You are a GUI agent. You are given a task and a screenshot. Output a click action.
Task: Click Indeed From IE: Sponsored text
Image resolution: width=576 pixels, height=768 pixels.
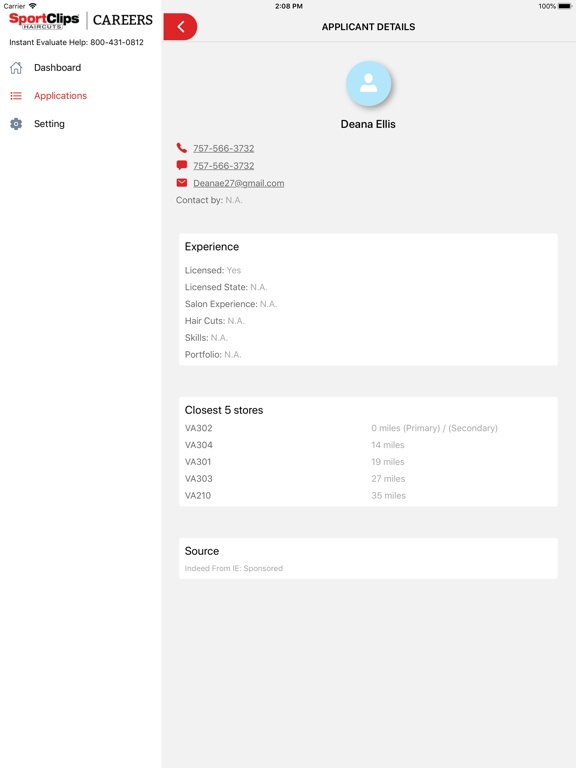(234, 568)
